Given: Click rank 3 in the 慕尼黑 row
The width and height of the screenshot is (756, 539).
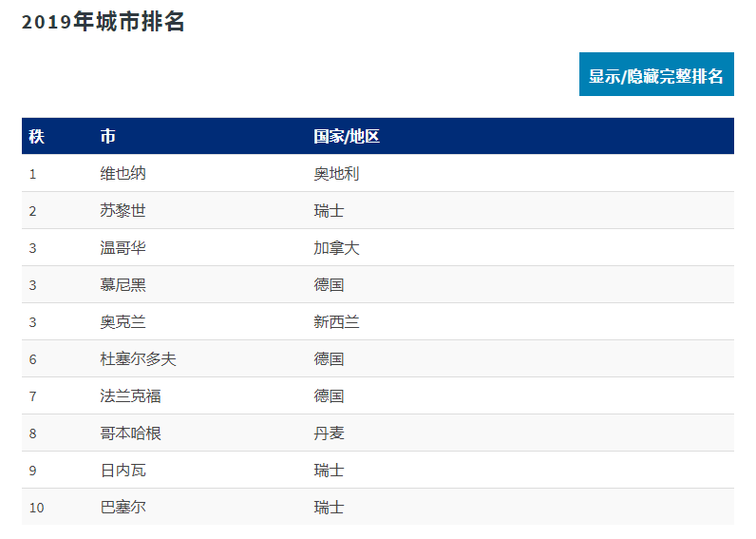Looking at the screenshot, I should (x=32, y=285).
